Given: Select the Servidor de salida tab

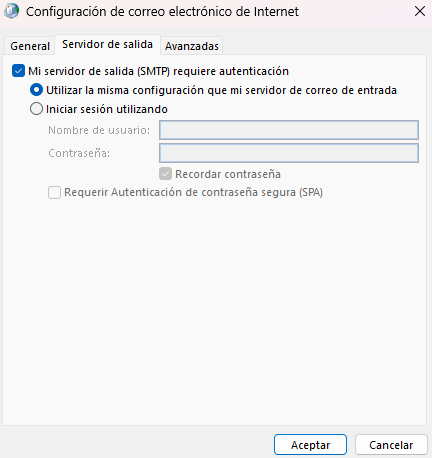Looking at the screenshot, I should (x=107, y=44).
